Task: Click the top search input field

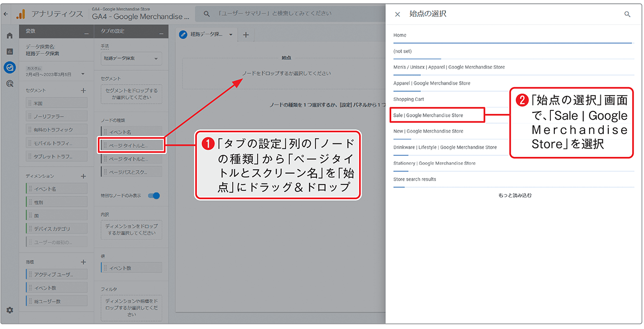Action: (x=290, y=14)
